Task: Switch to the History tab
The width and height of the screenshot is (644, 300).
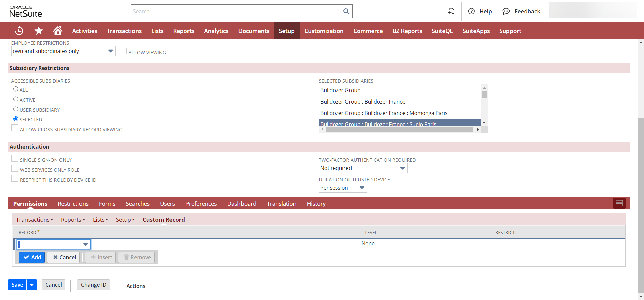Action: [316, 204]
